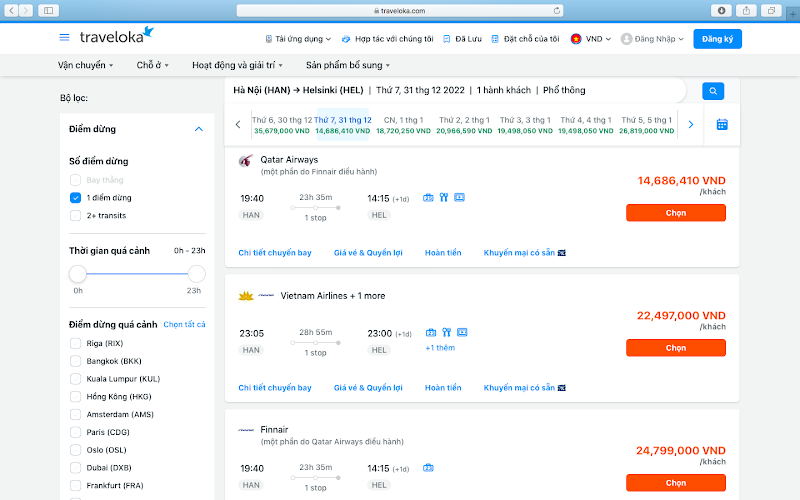Open the VND currency dropdown
The image size is (800, 500).
(590, 39)
